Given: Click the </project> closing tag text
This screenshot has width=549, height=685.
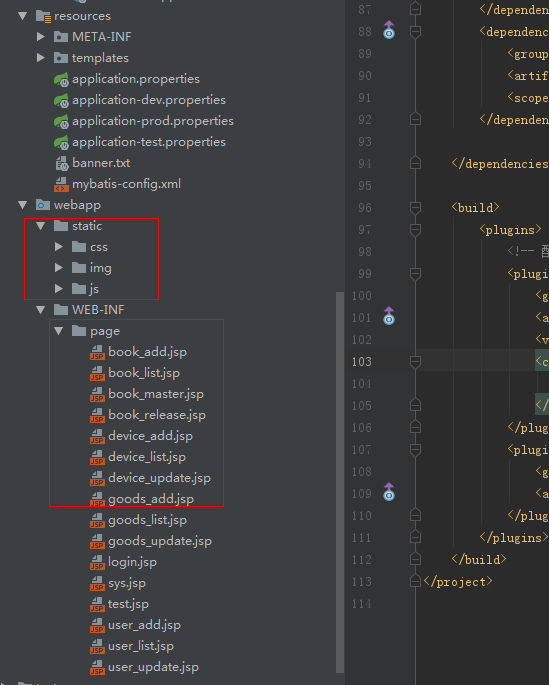Looking at the screenshot, I should point(458,582).
